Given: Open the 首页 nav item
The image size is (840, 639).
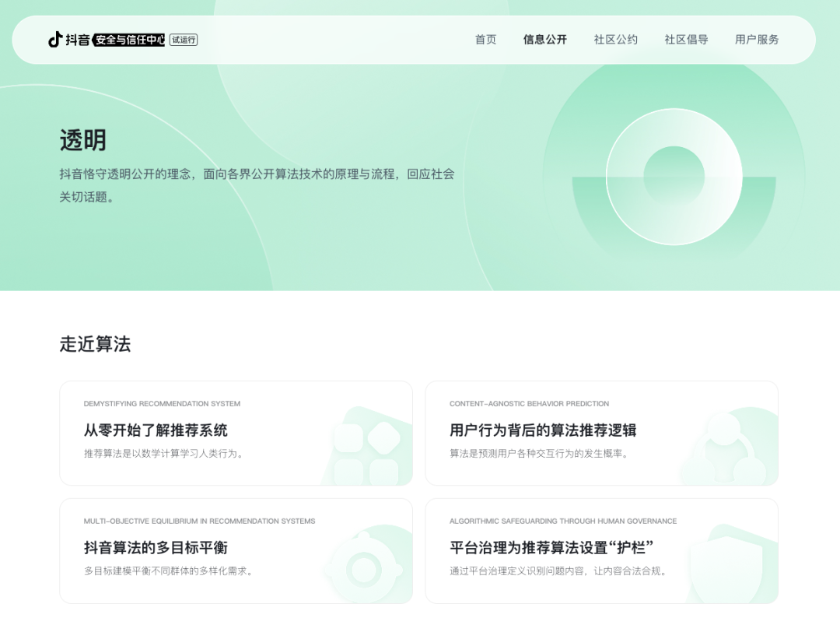Looking at the screenshot, I should pos(486,40).
